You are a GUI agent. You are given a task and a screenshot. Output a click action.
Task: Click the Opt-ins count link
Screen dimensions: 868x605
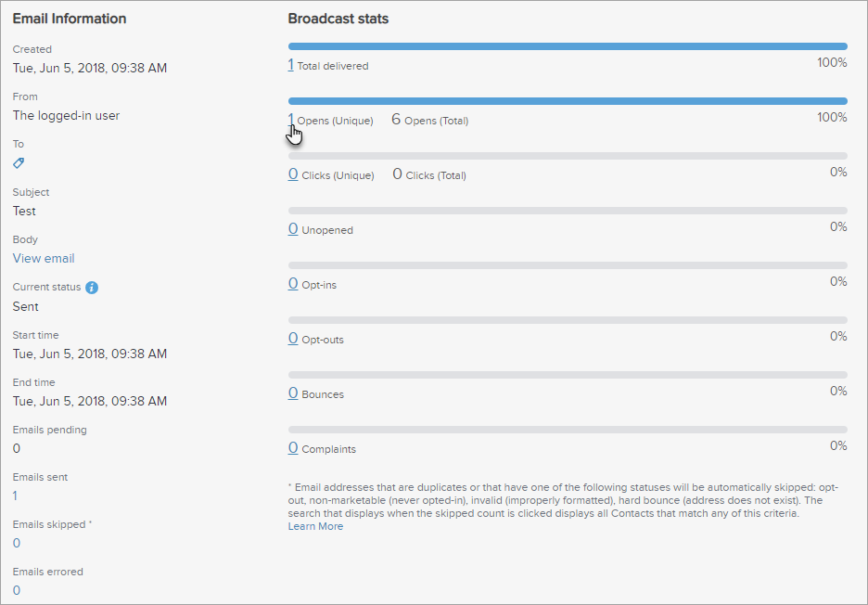click(293, 284)
